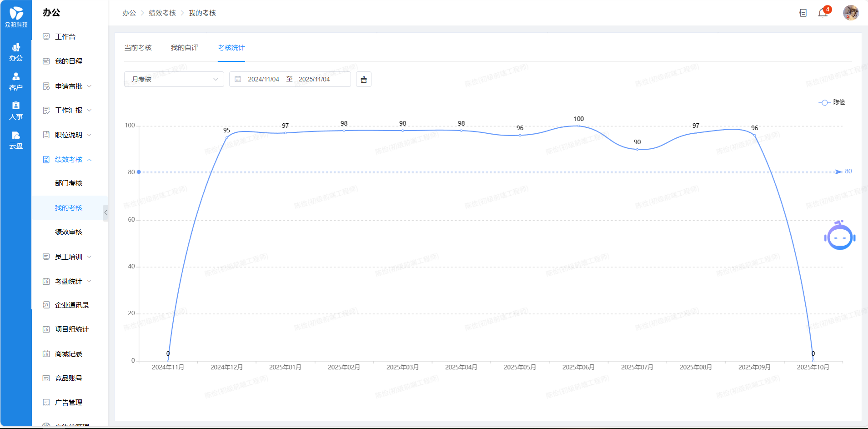Open the 人事 module in left rail
The height and width of the screenshot is (429, 868).
coord(16,111)
